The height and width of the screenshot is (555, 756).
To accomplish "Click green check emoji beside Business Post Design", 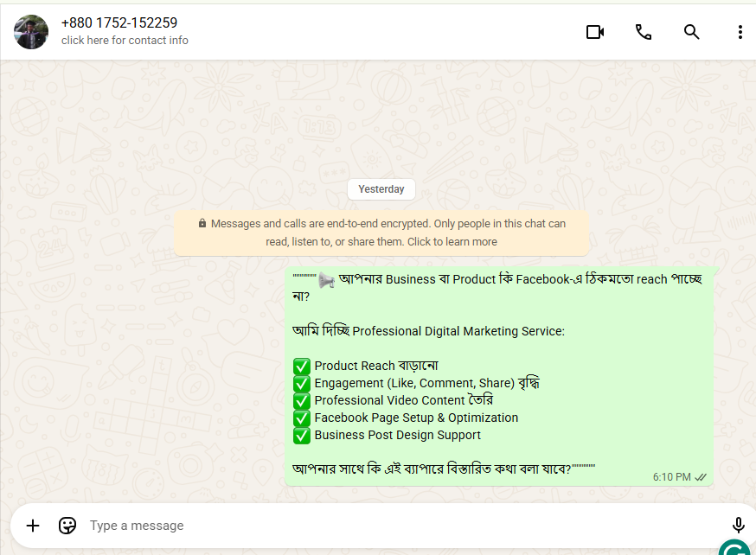I will pyautogui.click(x=302, y=436).
